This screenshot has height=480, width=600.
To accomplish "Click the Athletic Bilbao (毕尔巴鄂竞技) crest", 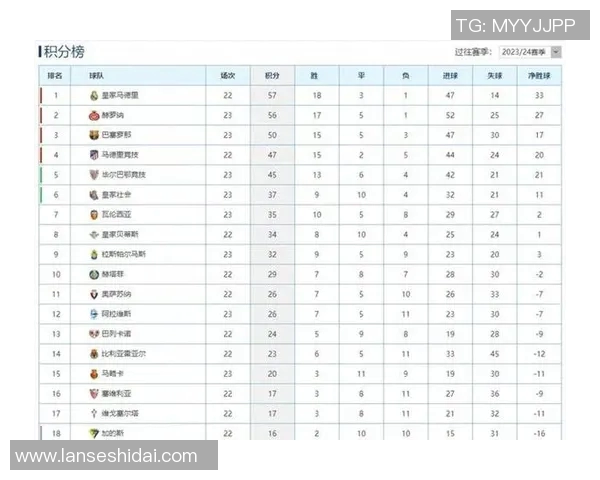I will [x=93, y=175].
